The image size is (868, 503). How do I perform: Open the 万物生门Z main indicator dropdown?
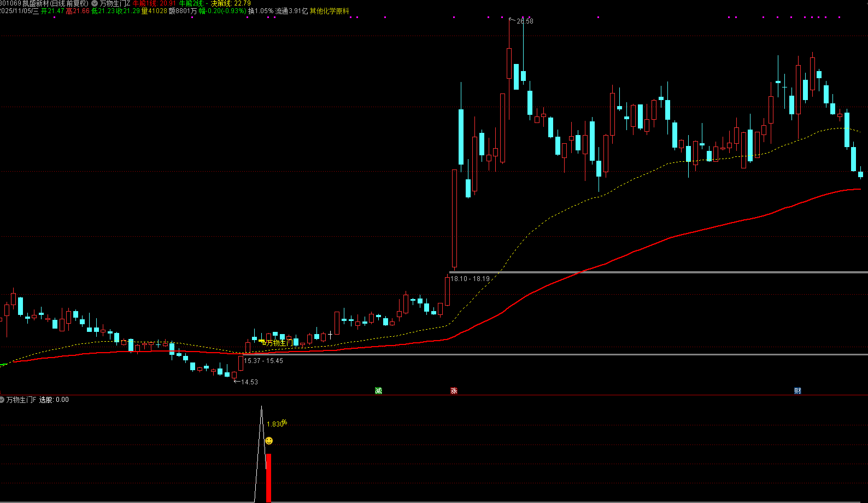[x=95, y=3]
